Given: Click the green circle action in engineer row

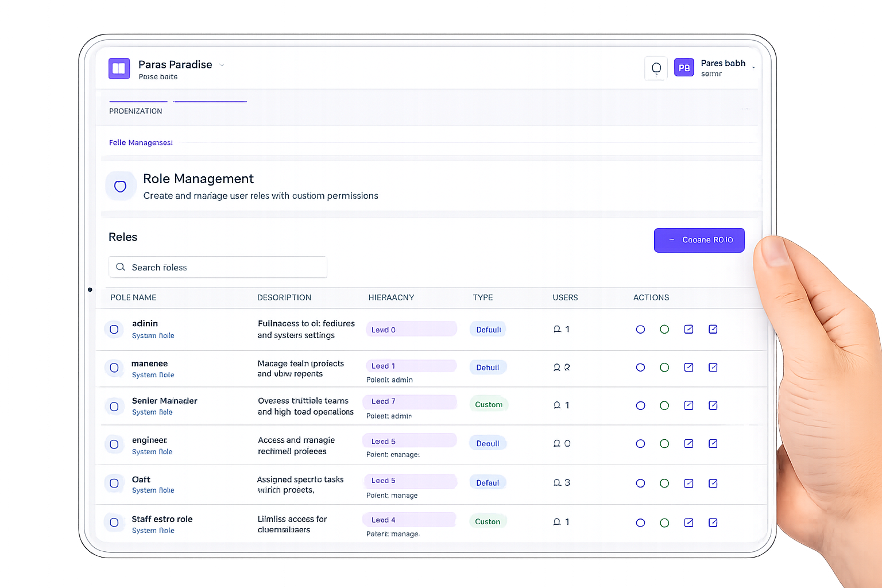Looking at the screenshot, I should pyautogui.click(x=664, y=444).
